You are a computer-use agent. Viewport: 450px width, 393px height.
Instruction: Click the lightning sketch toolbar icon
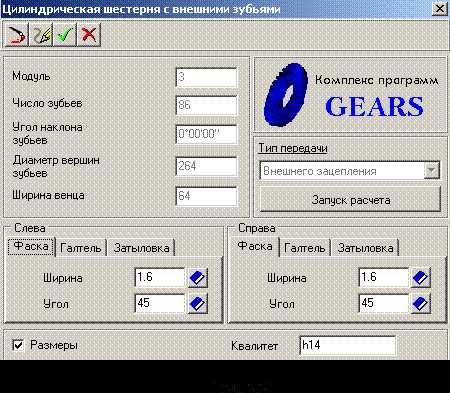pyautogui.click(x=41, y=34)
